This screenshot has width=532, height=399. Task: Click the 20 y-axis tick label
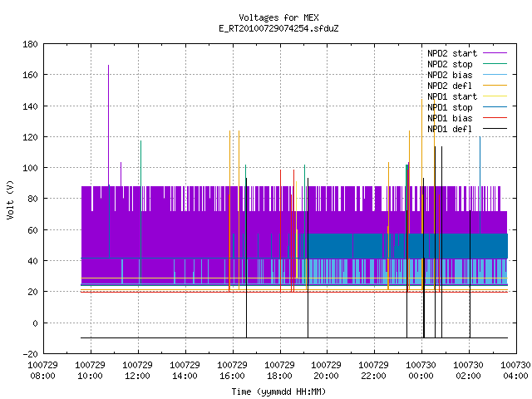click(32, 292)
